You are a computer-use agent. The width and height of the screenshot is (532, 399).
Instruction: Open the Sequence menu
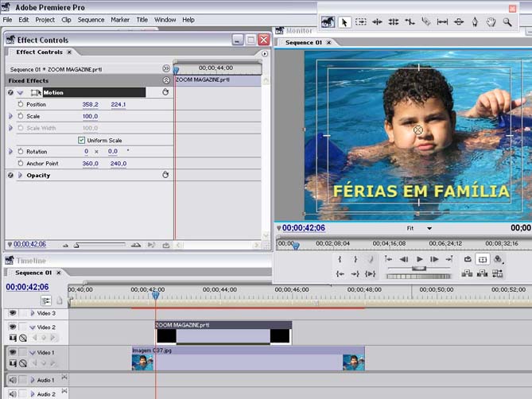91,19
